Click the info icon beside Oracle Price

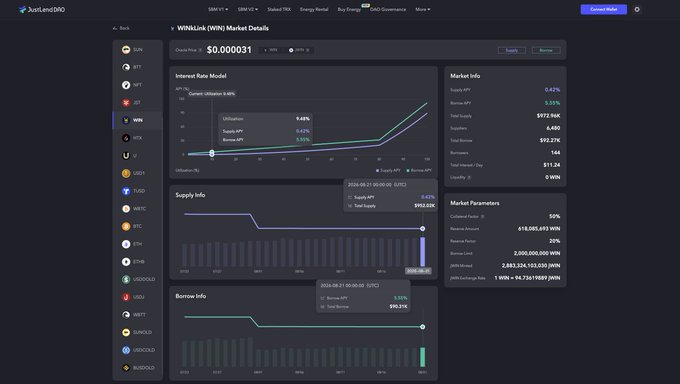coord(200,50)
